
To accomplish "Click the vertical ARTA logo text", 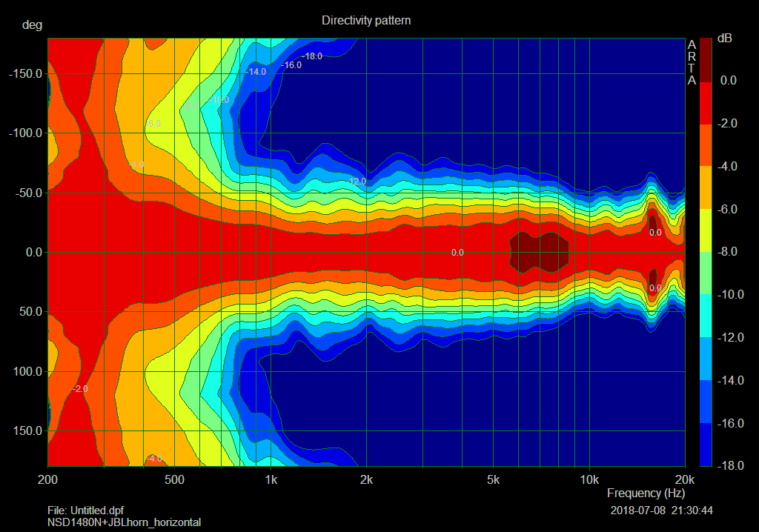I will (692, 62).
